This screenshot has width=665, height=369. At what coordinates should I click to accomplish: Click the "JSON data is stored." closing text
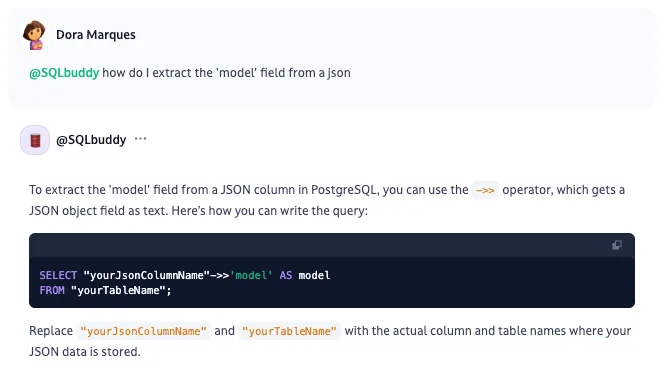pyautogui.click(x=84, y=352)
